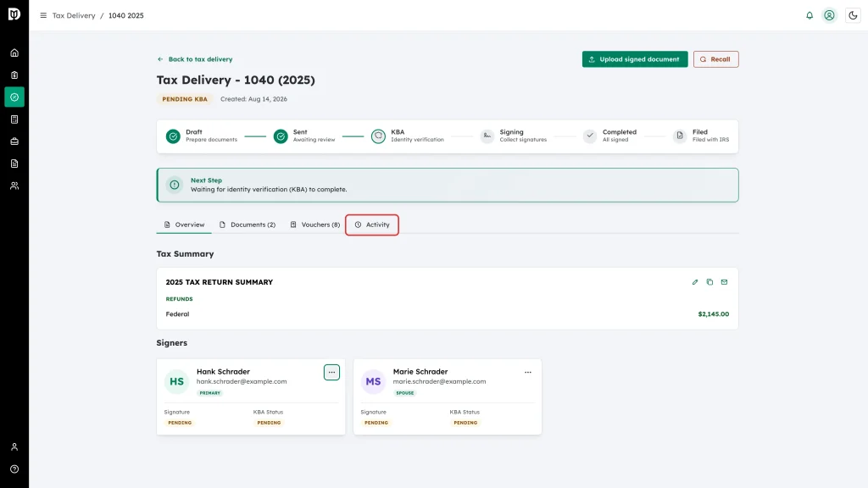Click the $2,145.00 federal refund amount
Image resolution: width=868 pixels, height=488 pixels.
pyautogui.click(x=714, y=314)
